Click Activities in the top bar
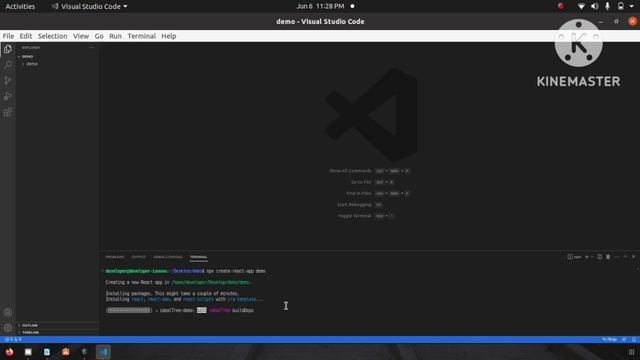The height and width of the screenshot is (360, 640). [20, 7]
